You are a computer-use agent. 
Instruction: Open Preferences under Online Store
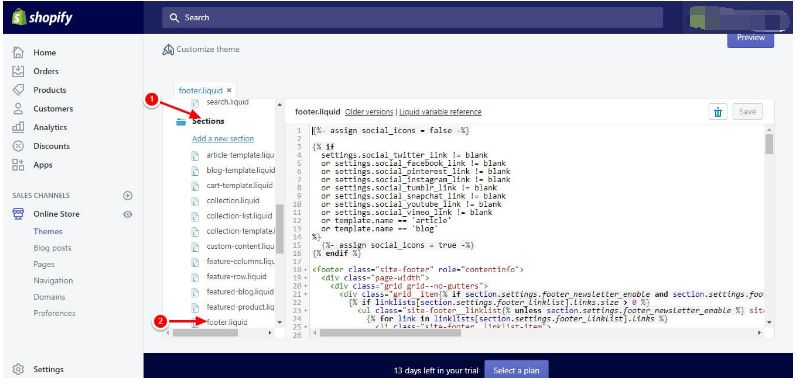pyautogui.click(x=54, y=313)
